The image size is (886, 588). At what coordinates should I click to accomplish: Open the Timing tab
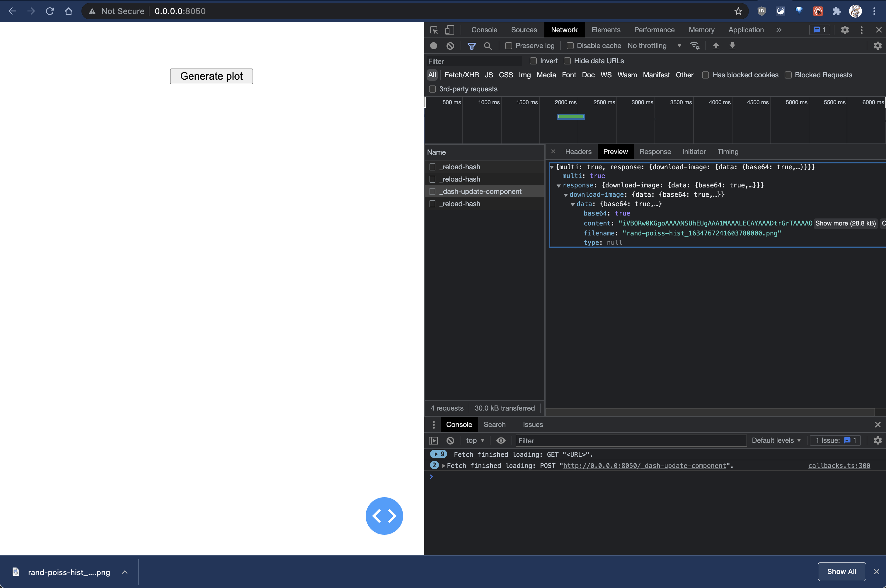[728, 152]
